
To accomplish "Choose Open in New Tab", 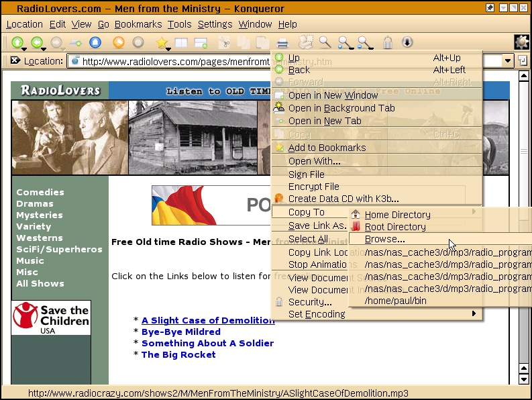I will pos(376,121).
